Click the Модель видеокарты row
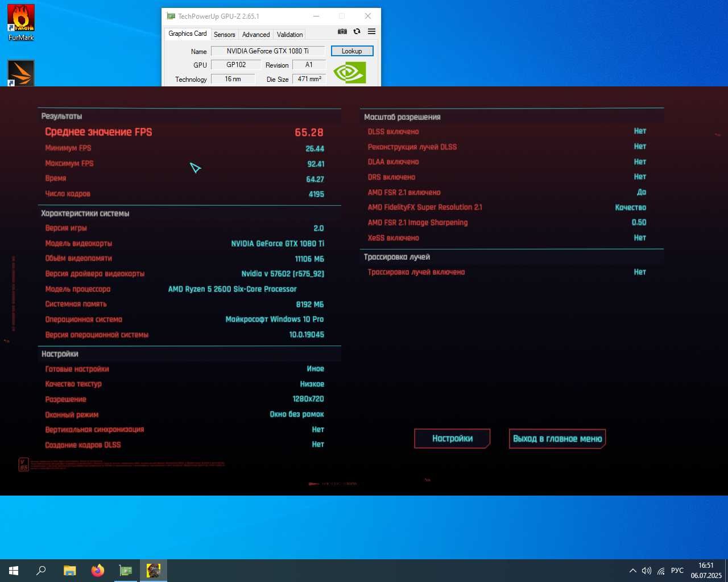 tap(185, 243)
